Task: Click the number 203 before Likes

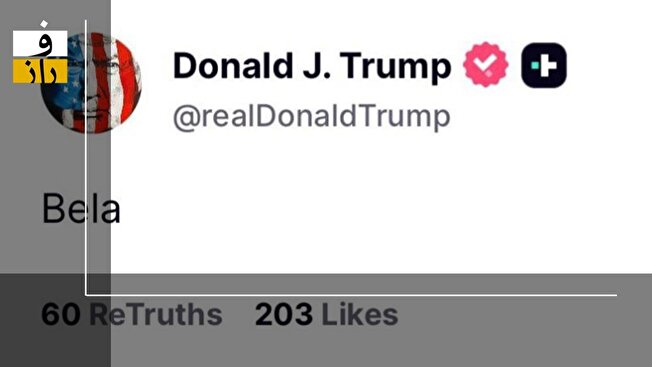Action: [284, 314]
